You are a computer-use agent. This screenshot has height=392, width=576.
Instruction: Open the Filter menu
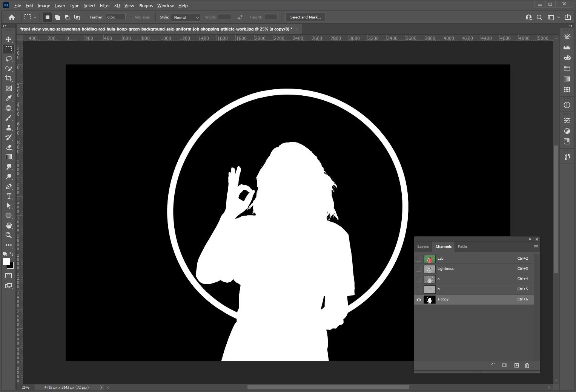104,6
